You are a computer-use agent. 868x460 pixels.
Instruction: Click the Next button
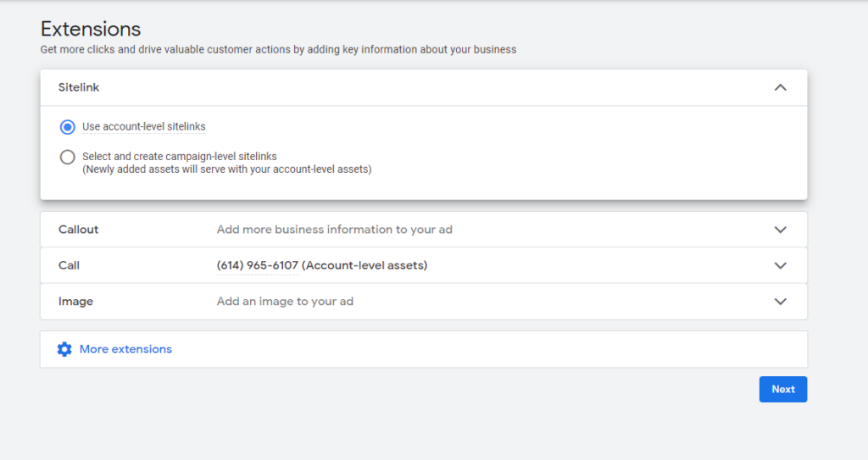point(782,389)
